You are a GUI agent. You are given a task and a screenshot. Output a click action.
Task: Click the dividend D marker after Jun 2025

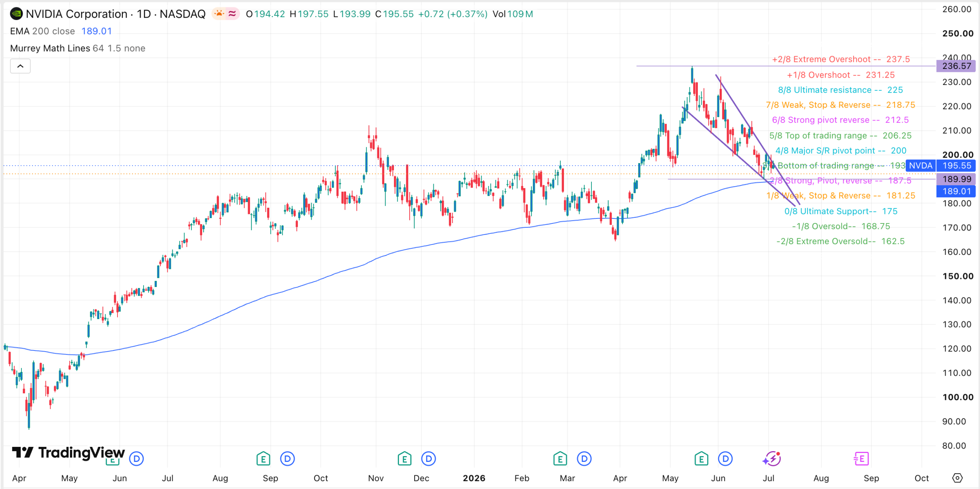(x=136, y=458)
